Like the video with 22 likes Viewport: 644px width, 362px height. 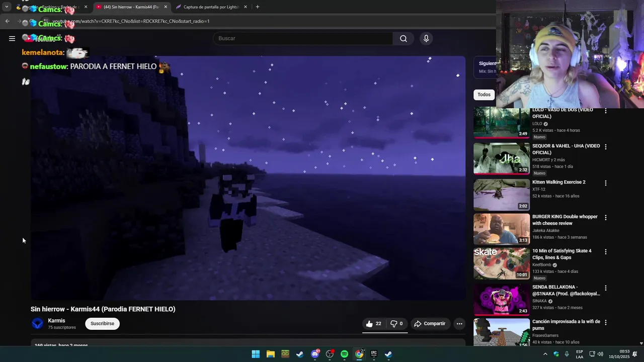tap(373, 324)
